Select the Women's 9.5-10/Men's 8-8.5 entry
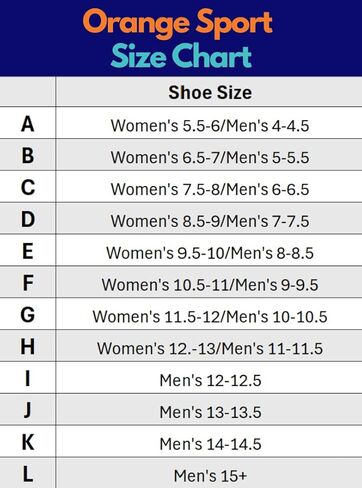 [x=210, y=253]
